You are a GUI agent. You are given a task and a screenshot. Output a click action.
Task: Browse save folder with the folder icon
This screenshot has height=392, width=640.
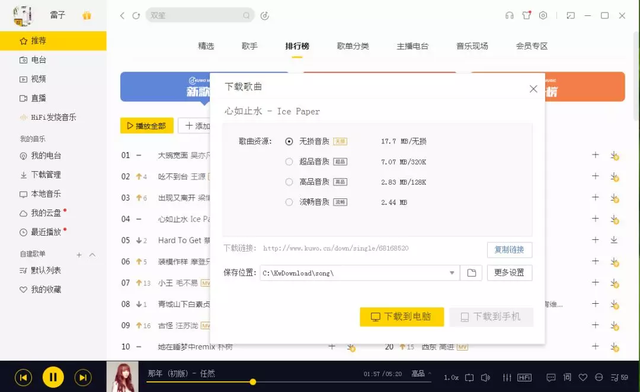471,273
